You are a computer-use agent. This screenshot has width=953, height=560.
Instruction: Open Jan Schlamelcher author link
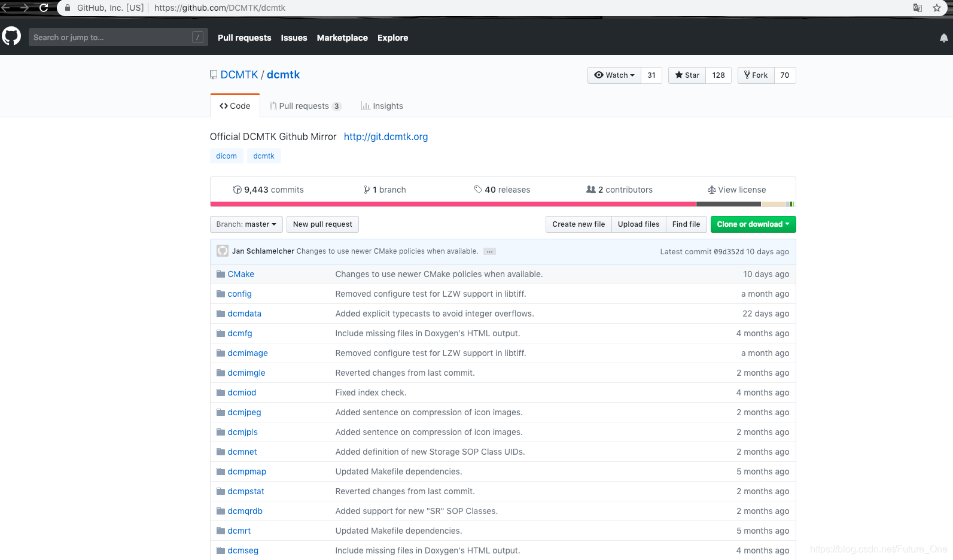coord(263,251)
